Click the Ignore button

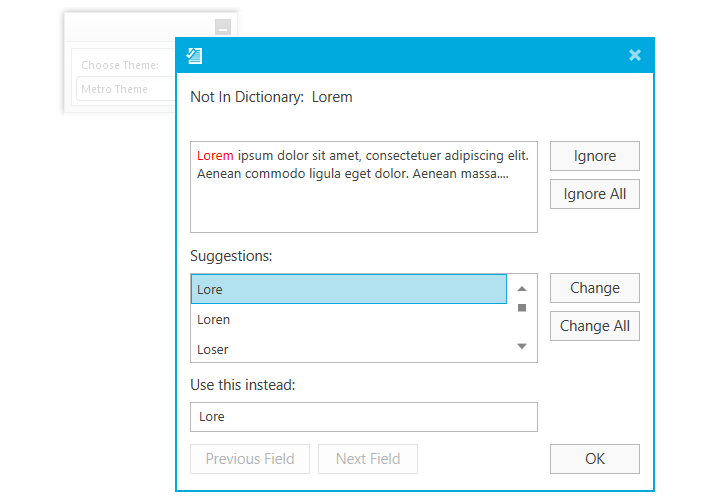click(595, 156)
